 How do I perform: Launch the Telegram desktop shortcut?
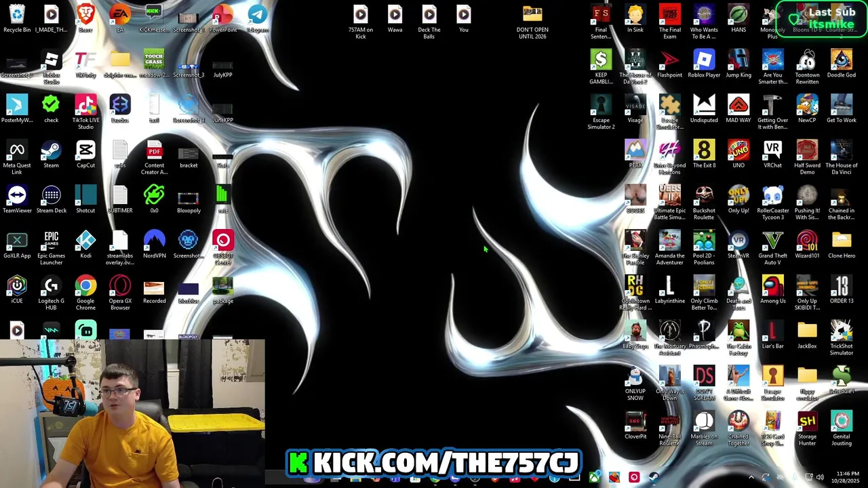point(257,19)
